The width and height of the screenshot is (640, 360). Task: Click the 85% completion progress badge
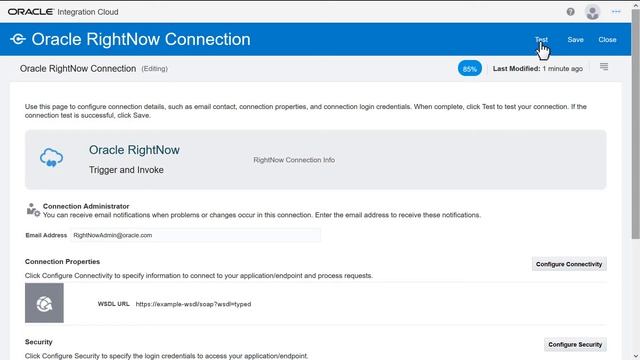469,69
